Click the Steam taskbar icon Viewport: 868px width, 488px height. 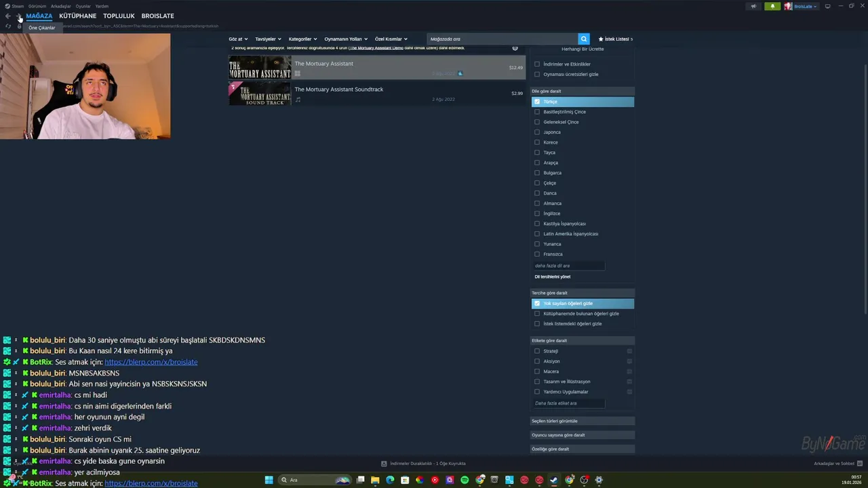coord(554,480)
